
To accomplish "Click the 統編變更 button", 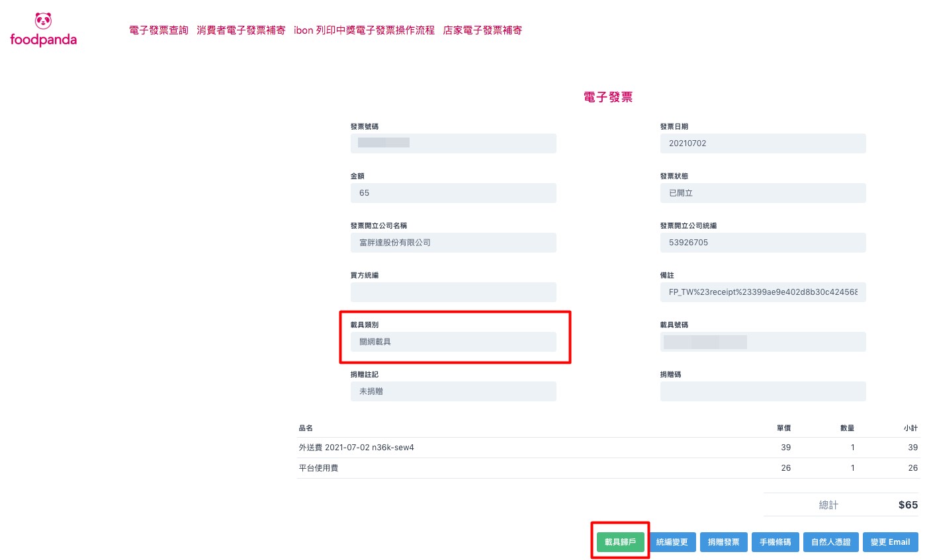I will pyautogui.click(x=672, y=542).
